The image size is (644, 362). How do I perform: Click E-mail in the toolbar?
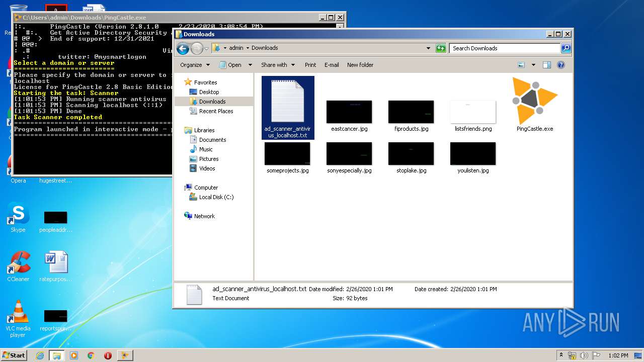(x=332, y=65)
